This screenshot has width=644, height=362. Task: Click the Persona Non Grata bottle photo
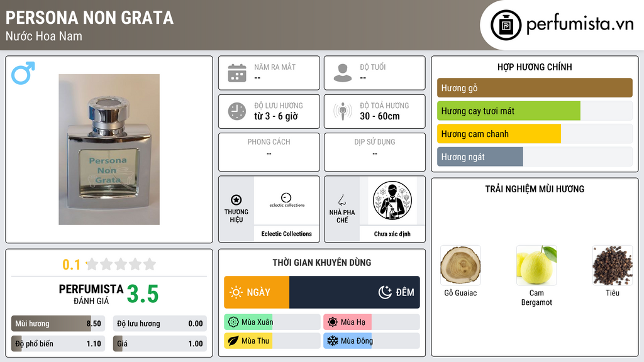(x=109, y=150)
